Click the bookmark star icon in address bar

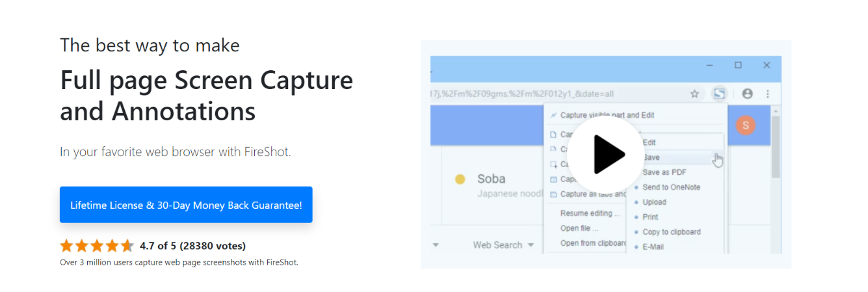coord(694,94)
